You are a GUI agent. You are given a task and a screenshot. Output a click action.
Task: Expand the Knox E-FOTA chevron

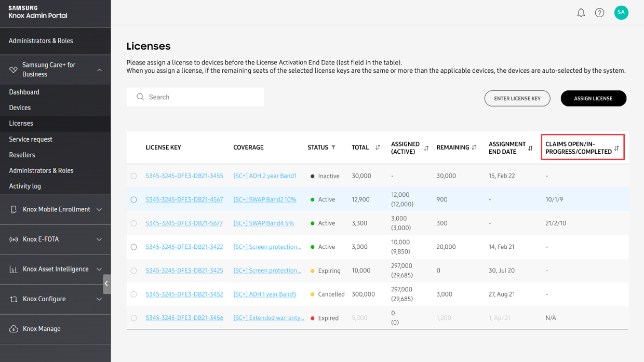pos(99,239)
